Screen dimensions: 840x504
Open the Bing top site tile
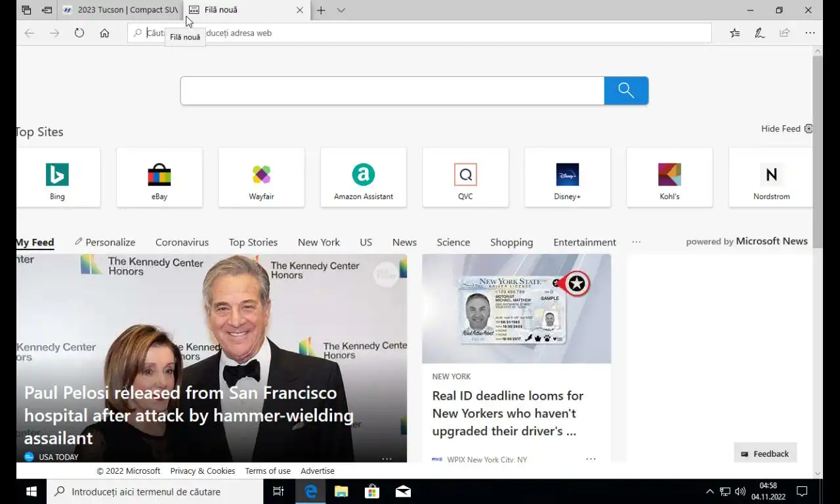[x=58, y=177]
